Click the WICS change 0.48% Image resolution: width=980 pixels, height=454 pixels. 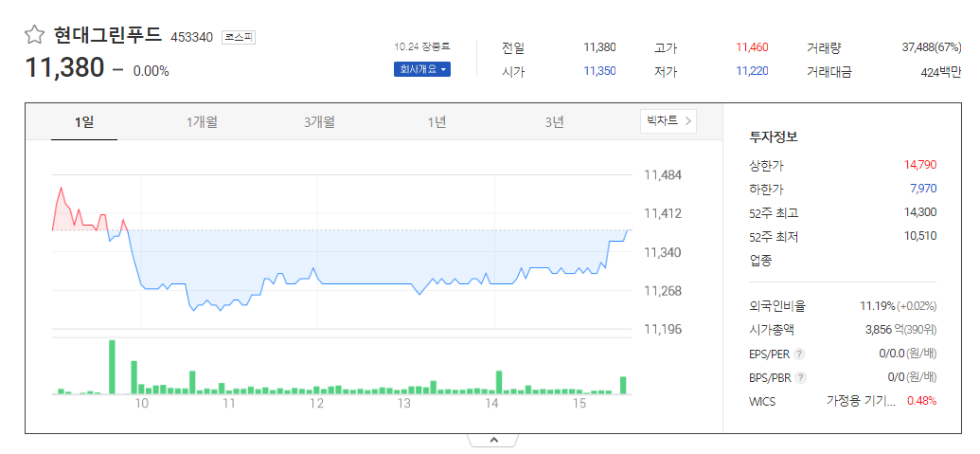click(x=922, y=402)
